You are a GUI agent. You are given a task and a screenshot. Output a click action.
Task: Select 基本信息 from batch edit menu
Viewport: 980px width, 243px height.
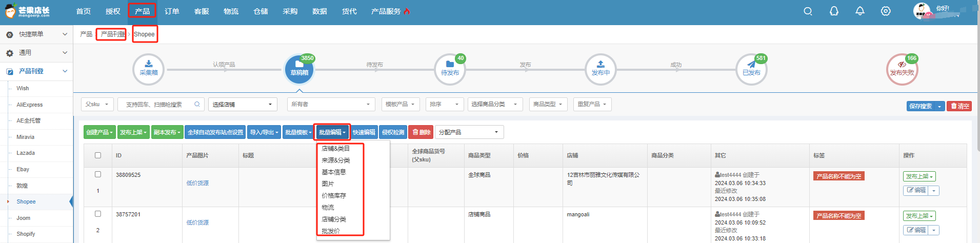[x=334, y=172]
